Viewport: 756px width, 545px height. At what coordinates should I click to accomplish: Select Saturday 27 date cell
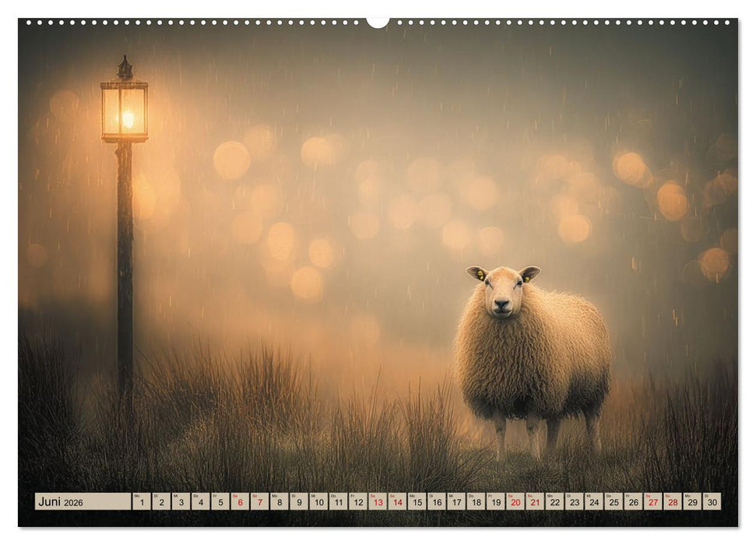pyautogui.click(x=653, y=501)
